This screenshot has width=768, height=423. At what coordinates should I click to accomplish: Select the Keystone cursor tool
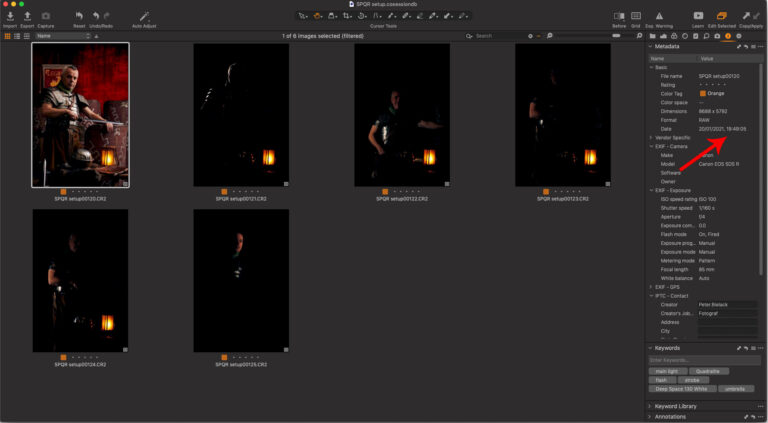377,16
